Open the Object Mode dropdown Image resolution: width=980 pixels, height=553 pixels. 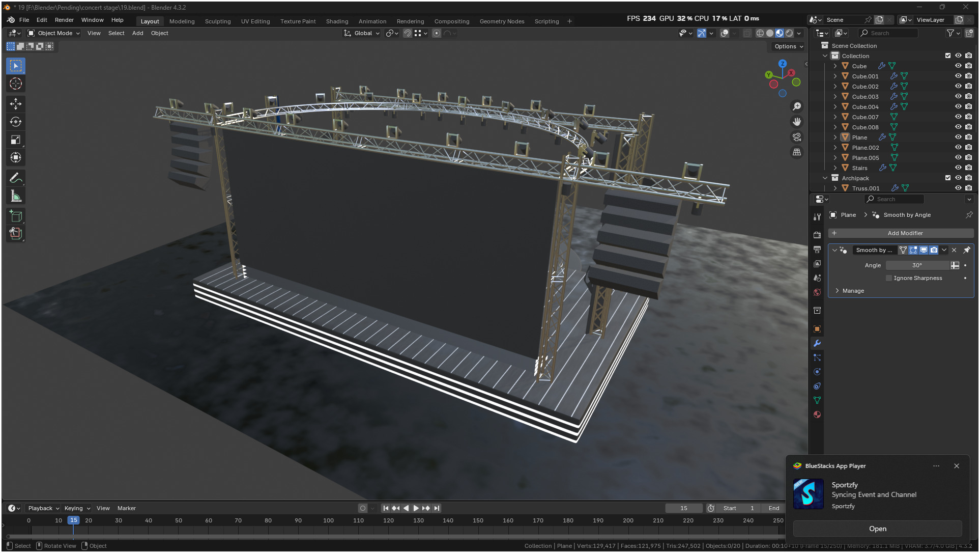pos(54,33)
